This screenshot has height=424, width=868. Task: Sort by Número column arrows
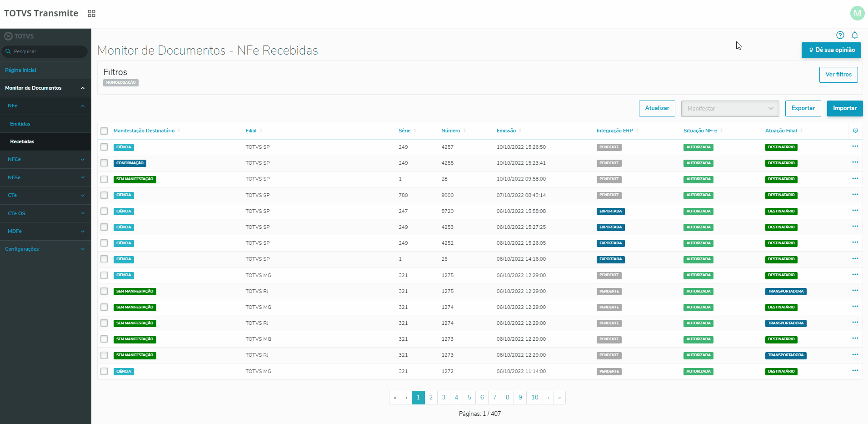(464, 131)
